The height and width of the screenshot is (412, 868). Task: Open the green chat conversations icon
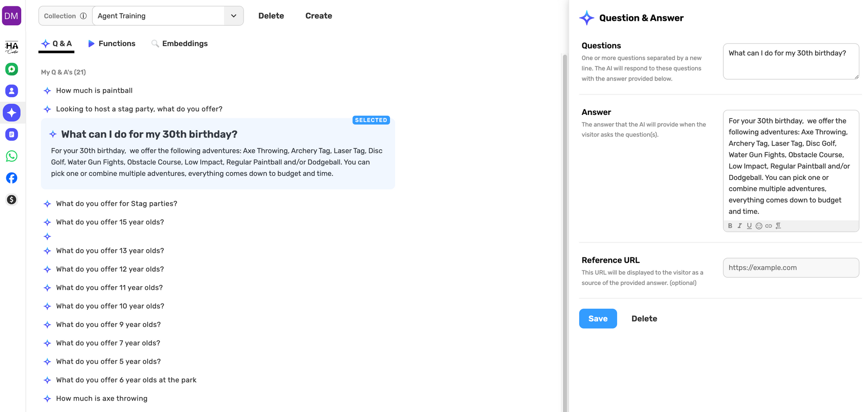12,69
